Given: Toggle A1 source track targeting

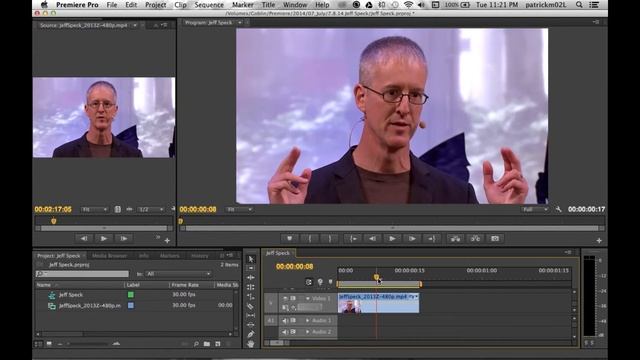Looking at the screenshot, I should click(271, 320).
